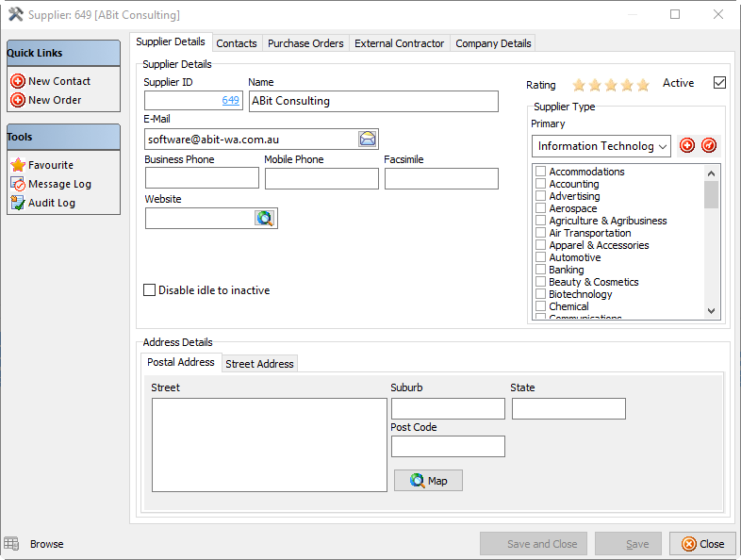The image size is (741, 560).
Task: Open the Street Address tab
Action: pos(259,364)
